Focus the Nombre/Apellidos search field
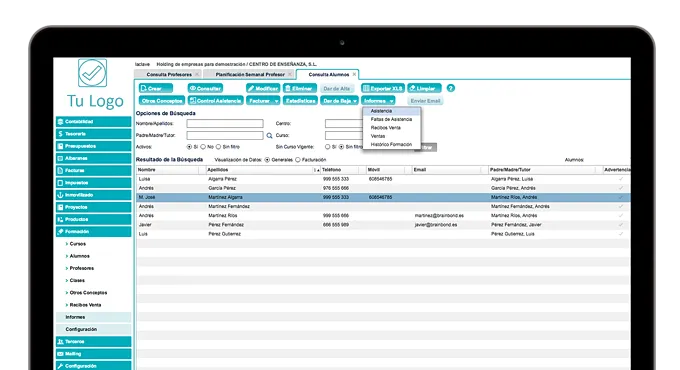 pyautogui.click(x=225, y=124)
